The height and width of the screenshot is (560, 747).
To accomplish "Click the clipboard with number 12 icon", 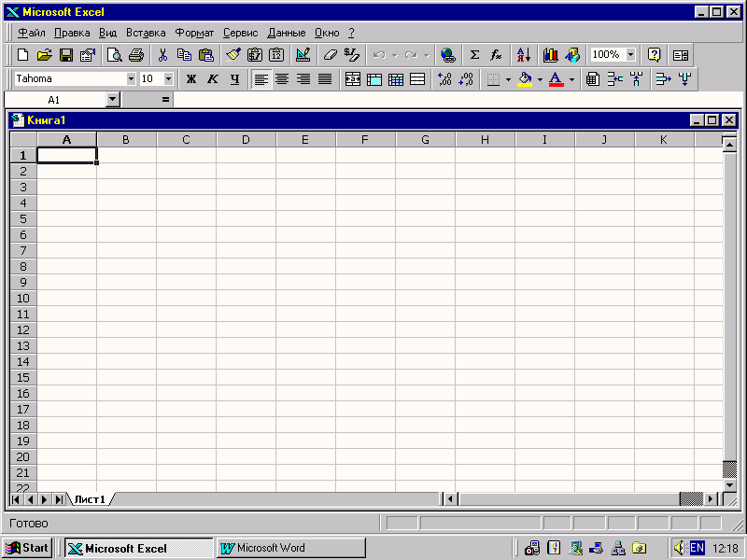I will (x=276, y=55).
